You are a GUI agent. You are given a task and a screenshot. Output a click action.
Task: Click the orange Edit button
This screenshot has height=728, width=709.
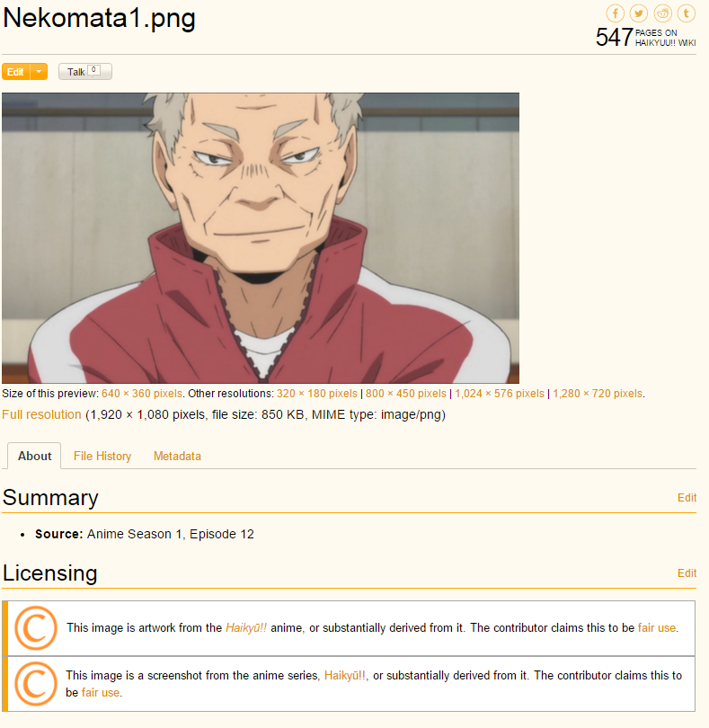coord(16,72)
